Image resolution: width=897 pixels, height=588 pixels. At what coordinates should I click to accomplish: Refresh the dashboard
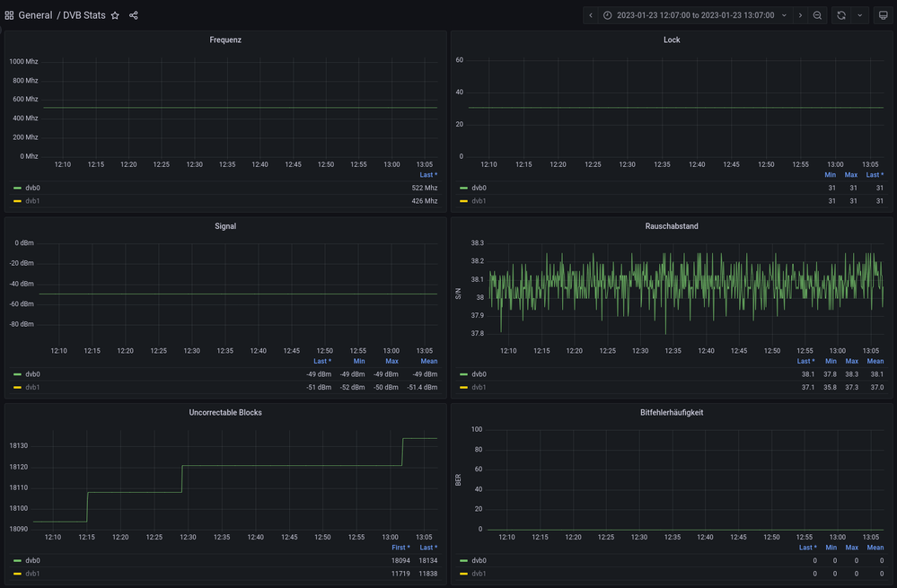[x=841, y=15]
